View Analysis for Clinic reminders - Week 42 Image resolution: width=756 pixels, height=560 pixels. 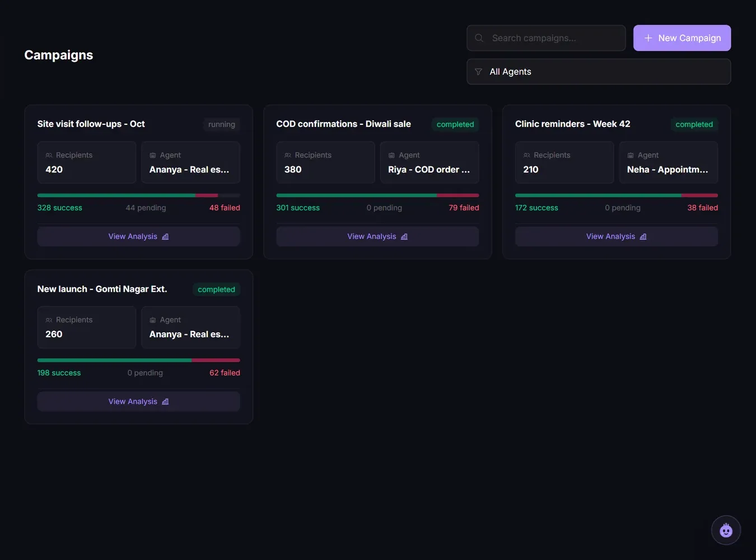pyautogui.click(x=617, y=236)
